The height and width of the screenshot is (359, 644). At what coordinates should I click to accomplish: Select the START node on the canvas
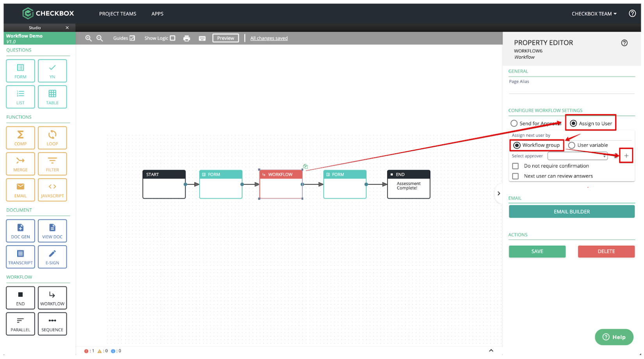click(x=164, y=184)
